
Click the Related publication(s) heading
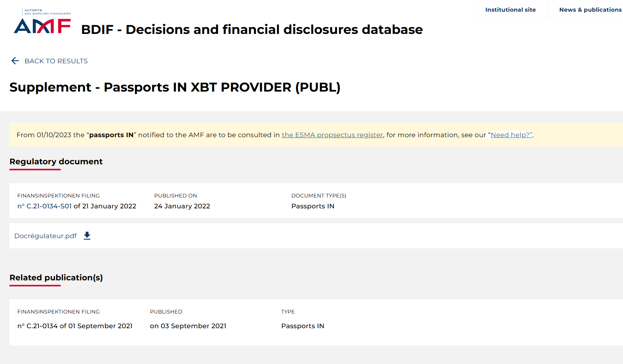56,277
